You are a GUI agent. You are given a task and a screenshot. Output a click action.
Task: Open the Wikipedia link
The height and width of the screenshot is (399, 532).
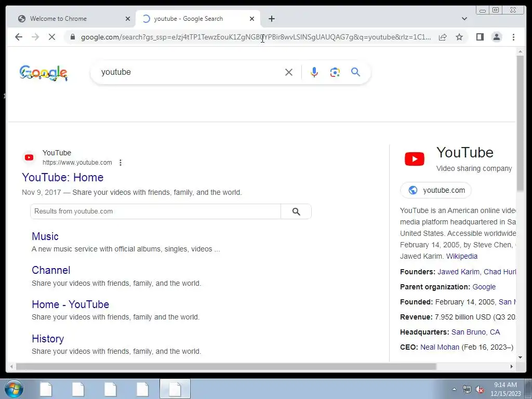461,257
